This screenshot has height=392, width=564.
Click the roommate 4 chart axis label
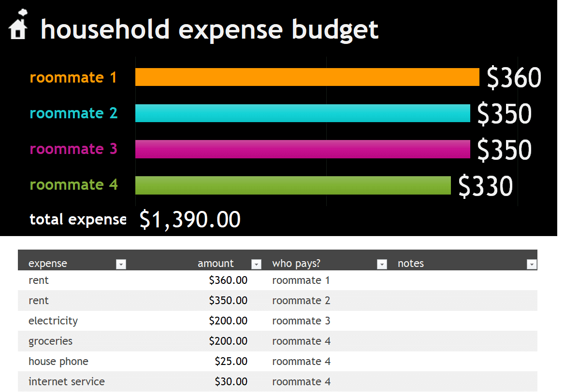[74, 185]
